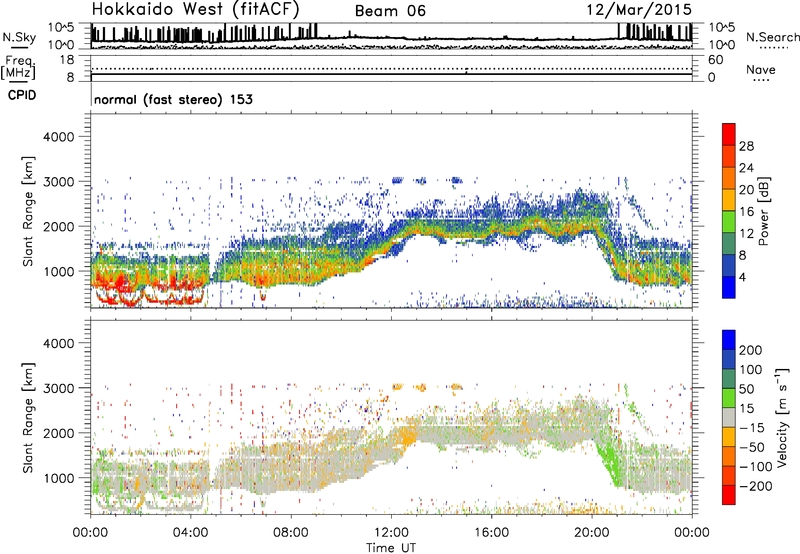Click 'Slant Range [km]' label of power panel
800x554 pixels.
pos(29,211)
